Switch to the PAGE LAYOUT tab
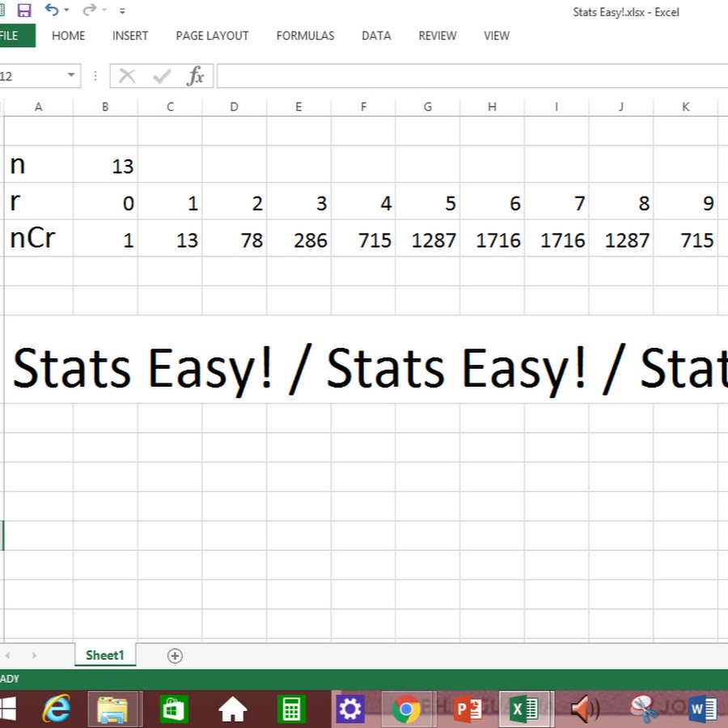Viewport: 728px width, 728px height. click(212, 36)
